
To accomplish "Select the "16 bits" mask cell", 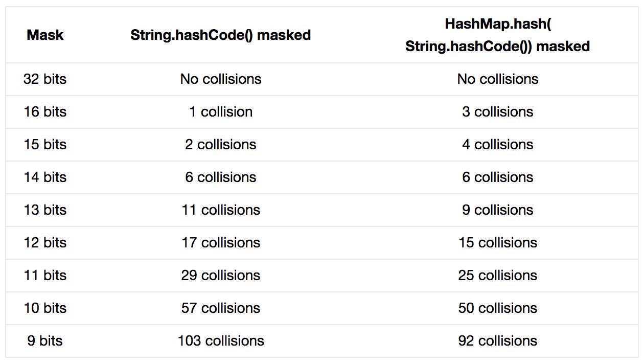I will (45, 112).
